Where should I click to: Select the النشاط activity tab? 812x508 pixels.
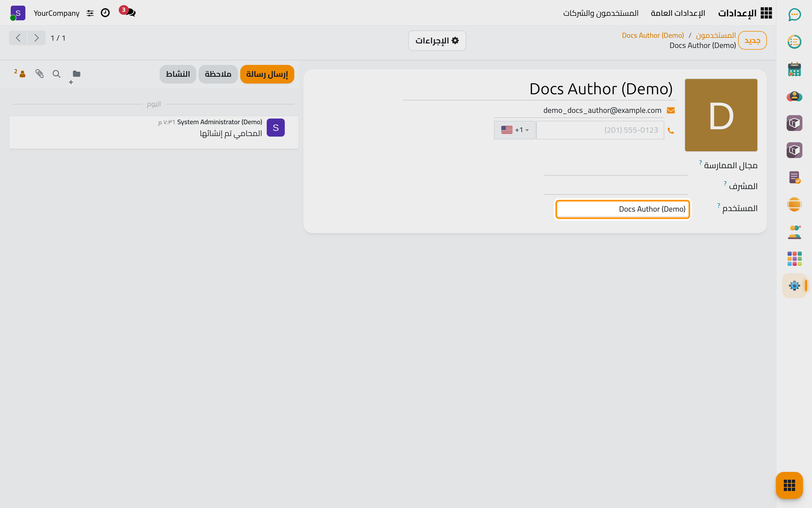tap(178, 74)
